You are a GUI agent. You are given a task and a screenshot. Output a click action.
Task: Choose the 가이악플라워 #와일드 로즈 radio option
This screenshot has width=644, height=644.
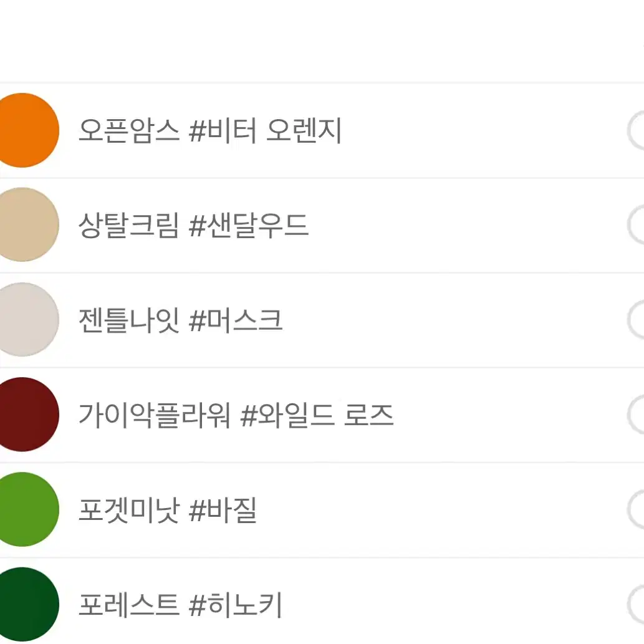pos(636,415)
